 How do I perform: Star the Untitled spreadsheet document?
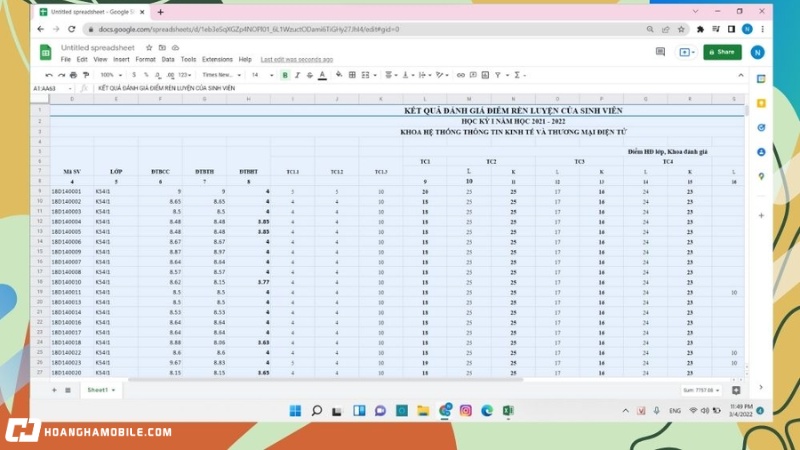[149, 47]
